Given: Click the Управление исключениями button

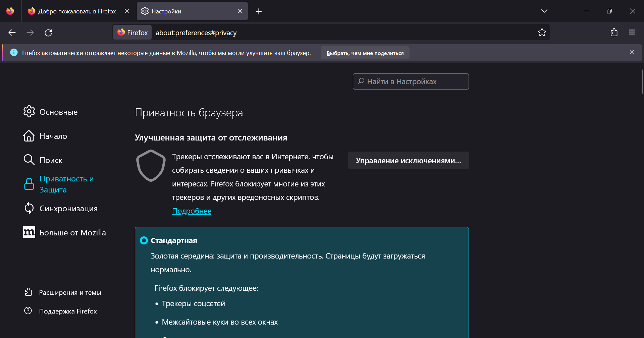Looking at the screenshot, I should (408, 161).
